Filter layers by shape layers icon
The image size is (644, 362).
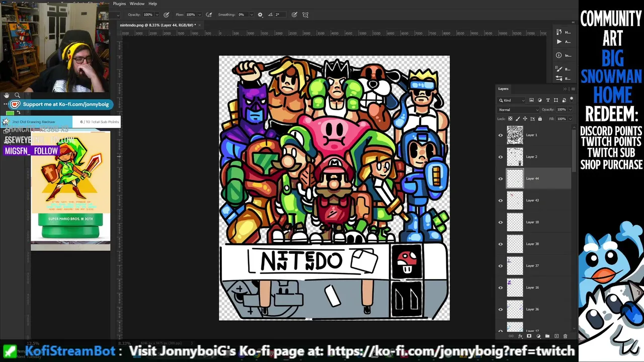coord(556,100)
